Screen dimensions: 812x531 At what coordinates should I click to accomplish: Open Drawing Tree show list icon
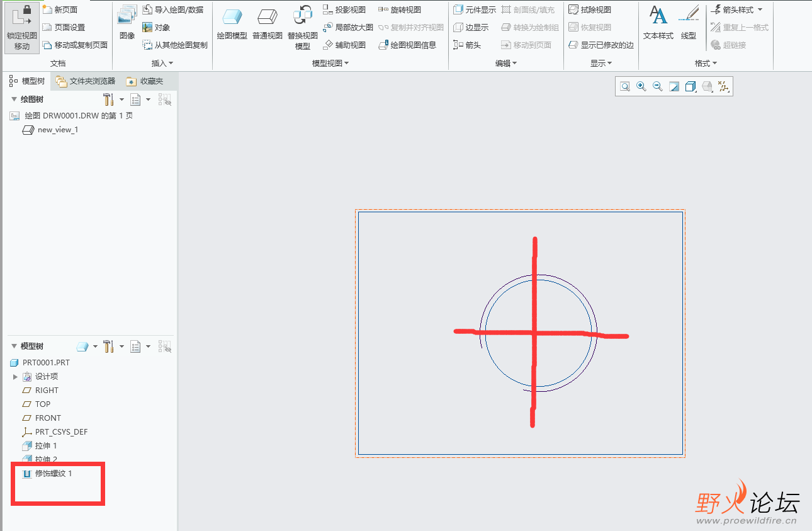[135, 100]
